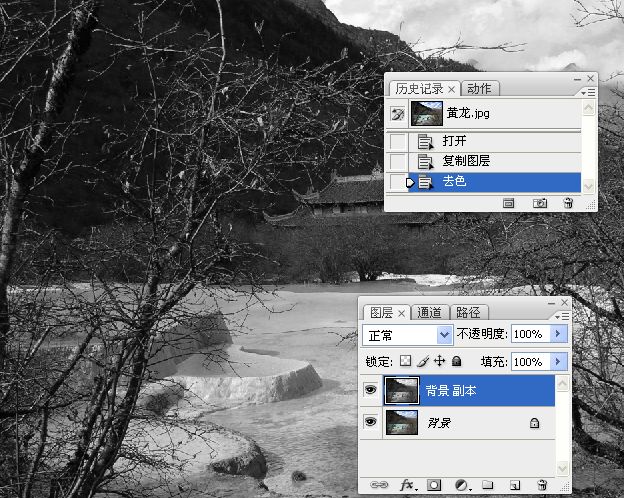This screenshot has width=624, height=498.
Task: Toggle lock transparent pixels
Action: coord(406,361)
